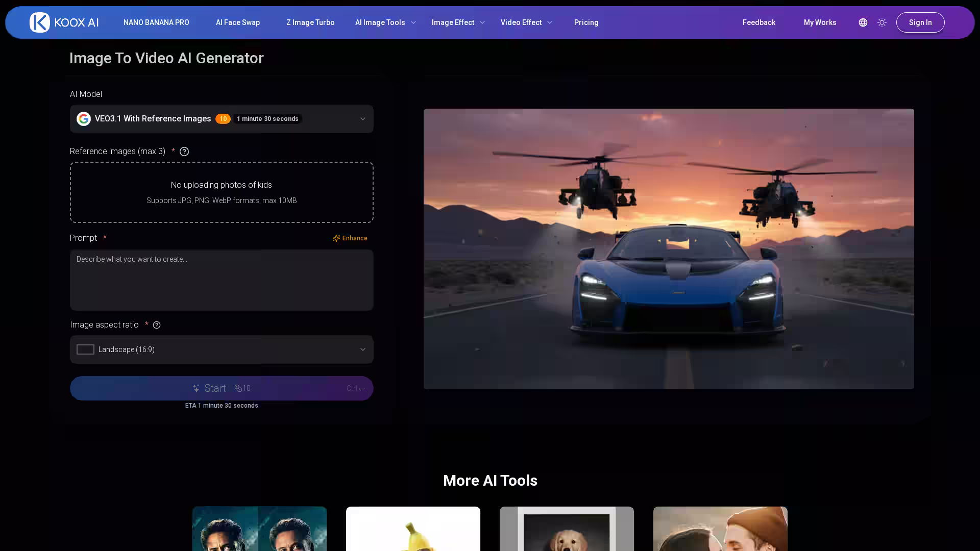
Task: Click the Enhance prompt sparkle icon
Action: coord(336,238)
